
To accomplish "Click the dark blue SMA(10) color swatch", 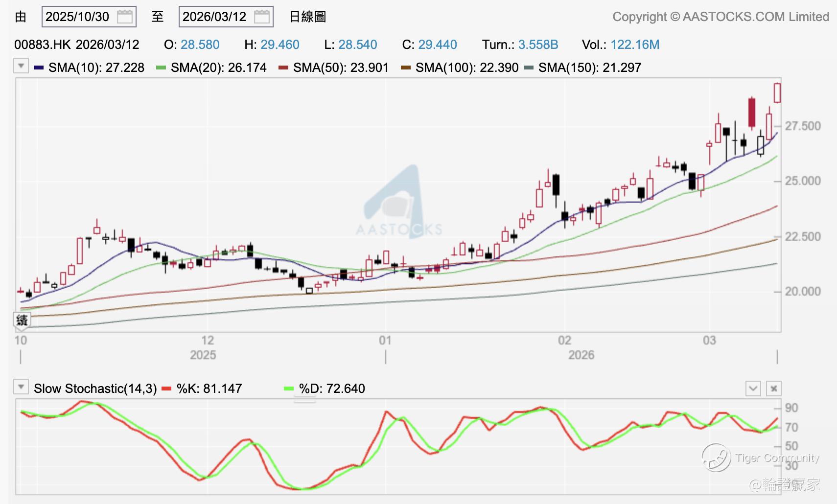I will pos(39,68).
